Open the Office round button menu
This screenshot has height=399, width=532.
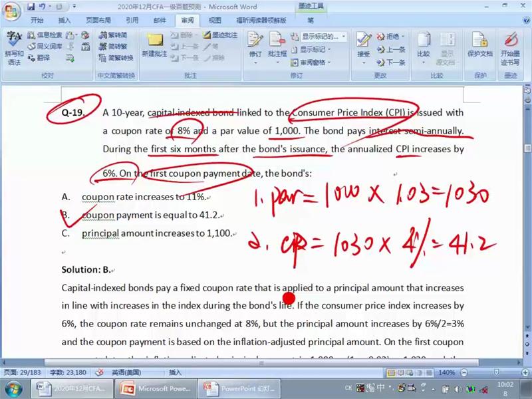(x=11, y=11)
